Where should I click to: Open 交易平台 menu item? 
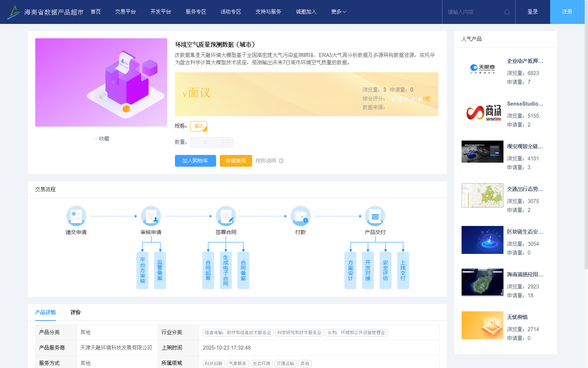125,12
